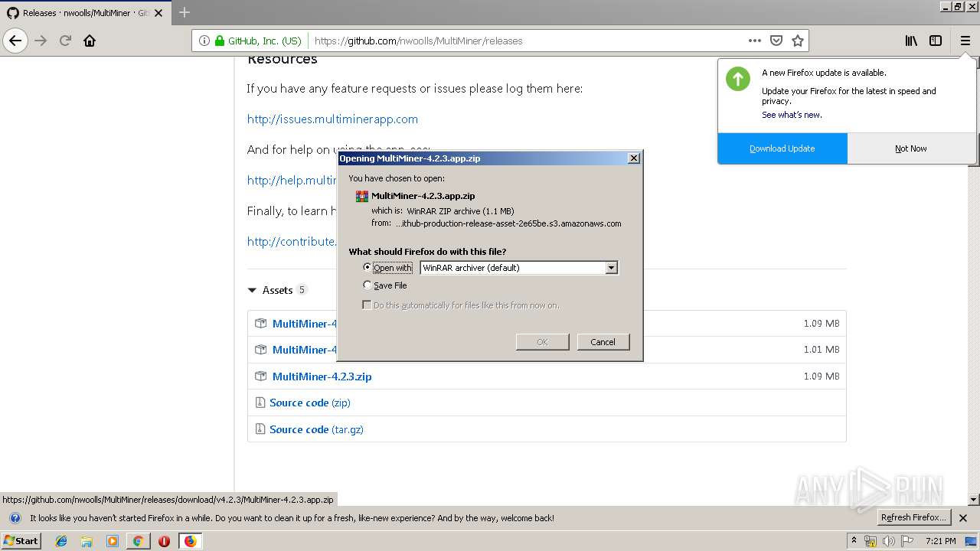The image size is (980, 551).
Task: Dismiss update with Not Now button
Action: [x=911, y=148]
